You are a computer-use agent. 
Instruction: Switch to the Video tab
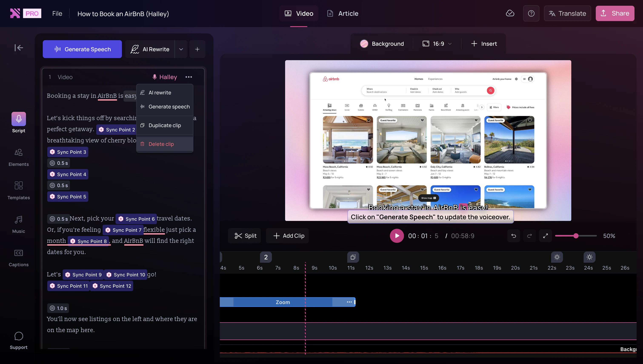(x=299, y=13)
